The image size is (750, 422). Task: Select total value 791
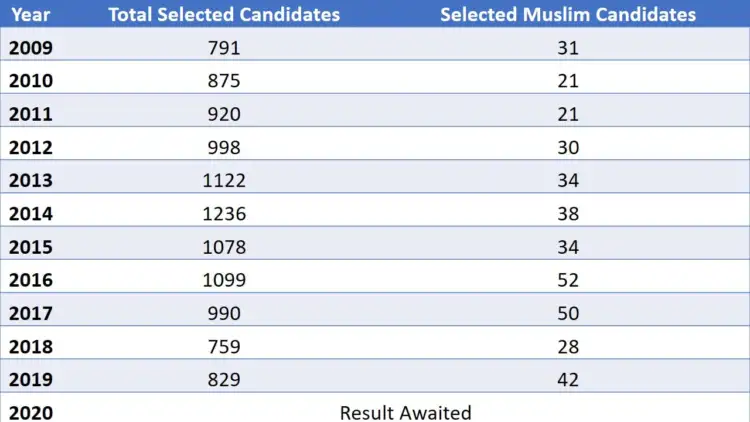point(224,48)
